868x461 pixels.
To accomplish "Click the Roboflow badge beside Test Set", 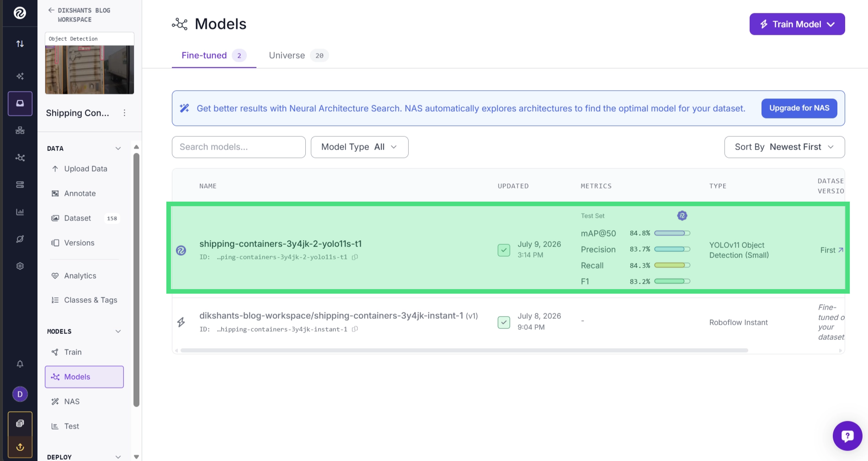I will tap(682, 216).
